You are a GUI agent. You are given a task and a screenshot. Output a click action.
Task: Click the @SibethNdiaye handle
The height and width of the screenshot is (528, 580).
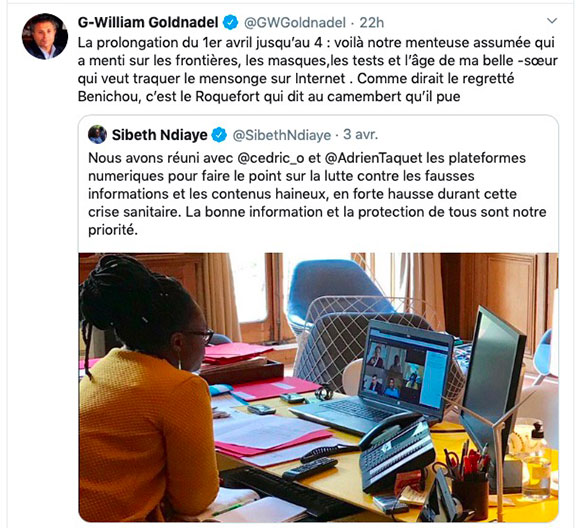281,135
